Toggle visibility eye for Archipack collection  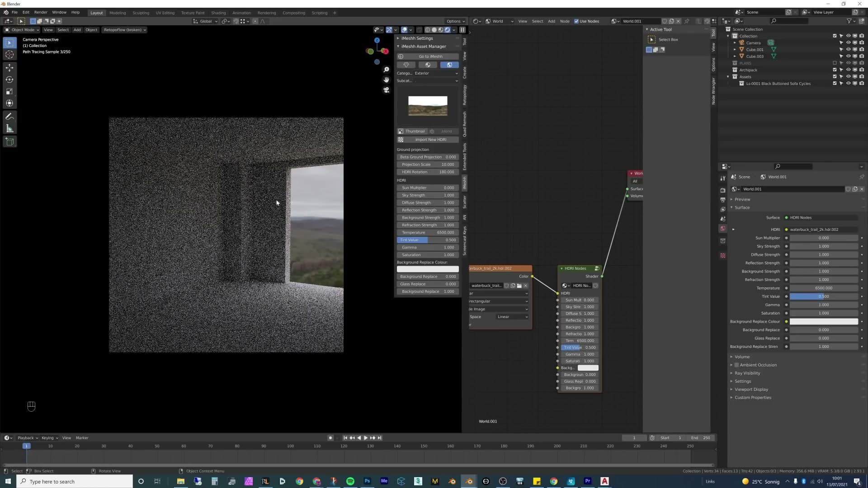click(x=848, y=70)
